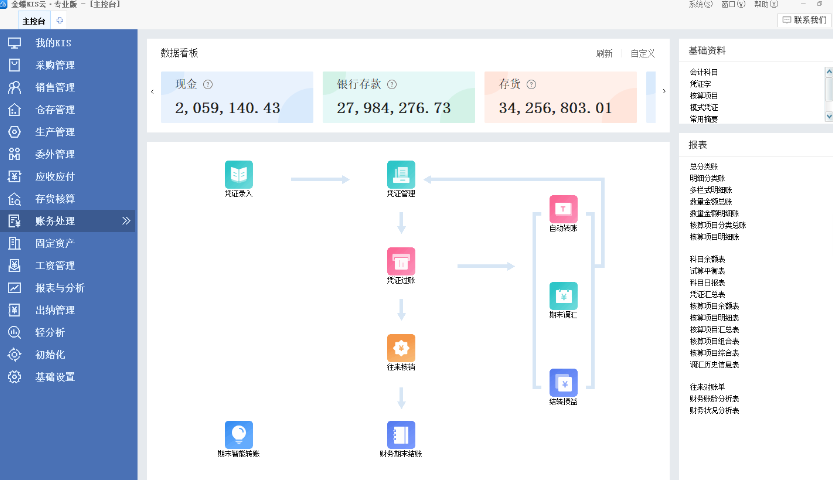Image resolution: width=833 pixels, height=480 pixels.
Task: Select 固定资产 label in the sidebar
Action: coord(55,243)
